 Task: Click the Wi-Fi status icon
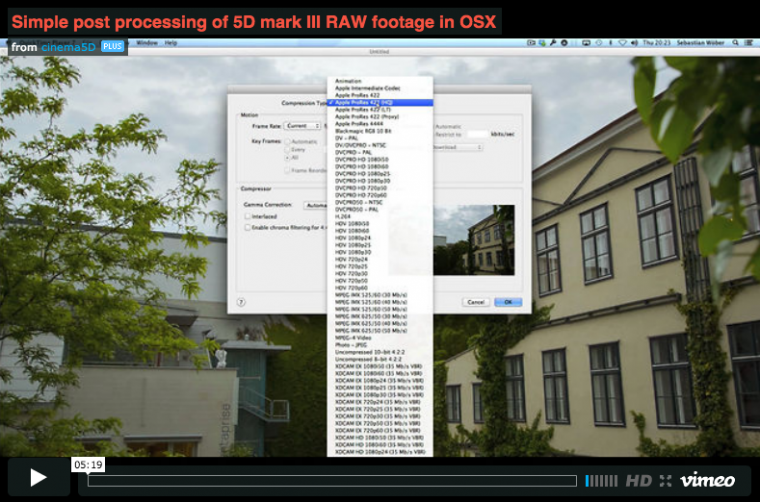pyautogui.click(x=622, y=43)
